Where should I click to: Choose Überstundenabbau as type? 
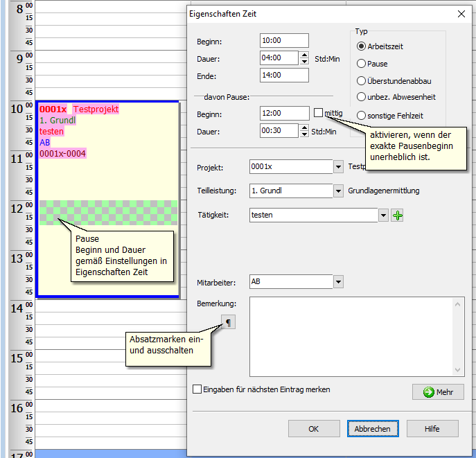361,80
